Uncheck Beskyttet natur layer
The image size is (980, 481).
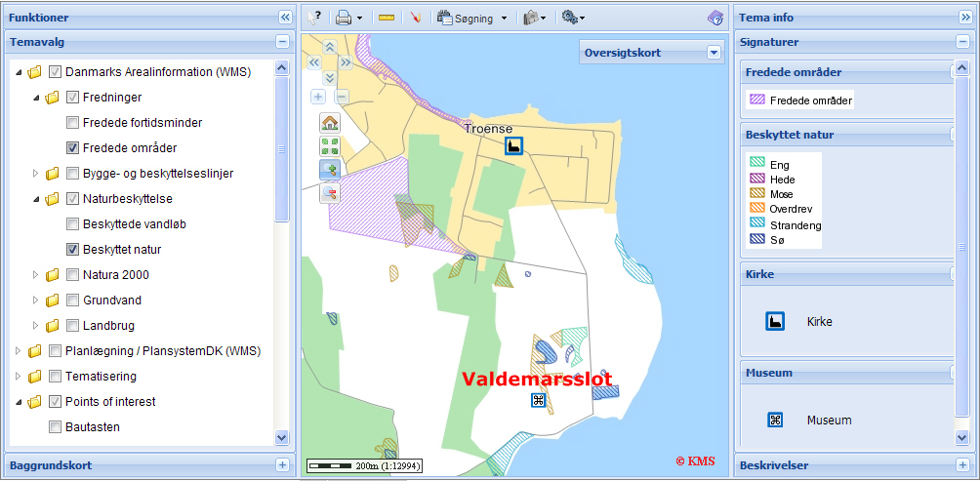coord(72,249)
